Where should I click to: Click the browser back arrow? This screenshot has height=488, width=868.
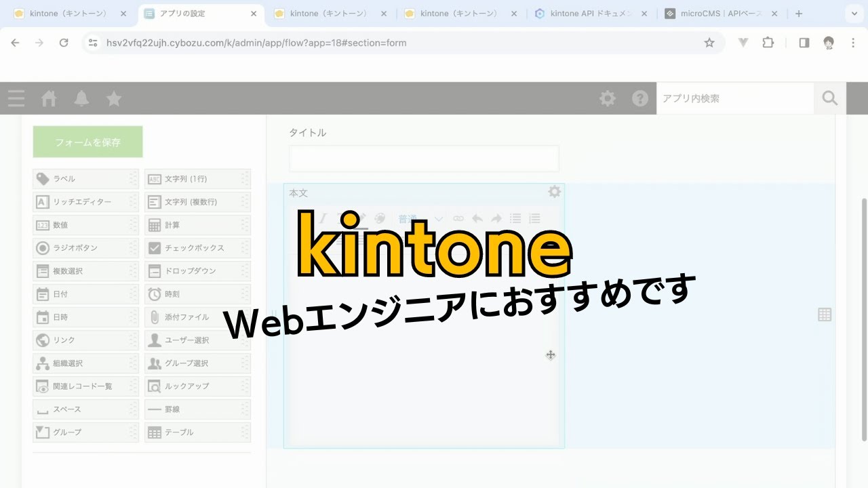(15, 43)
